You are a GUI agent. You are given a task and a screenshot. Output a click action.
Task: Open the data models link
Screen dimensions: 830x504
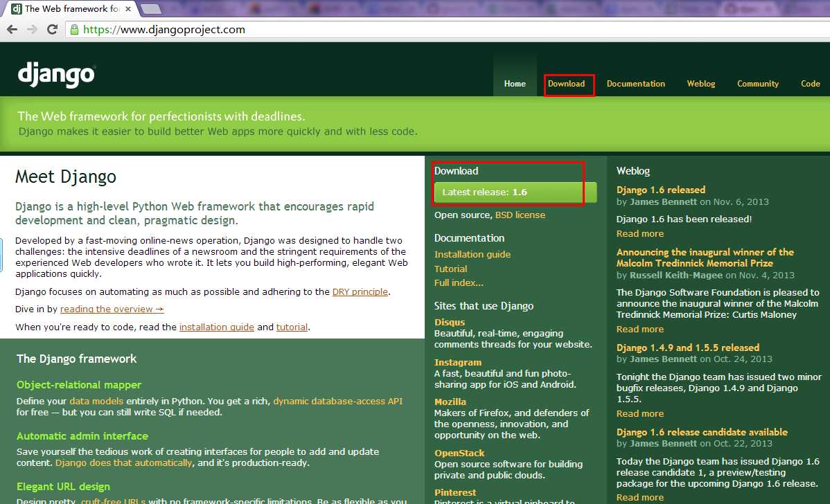click(x=96, y=402)
